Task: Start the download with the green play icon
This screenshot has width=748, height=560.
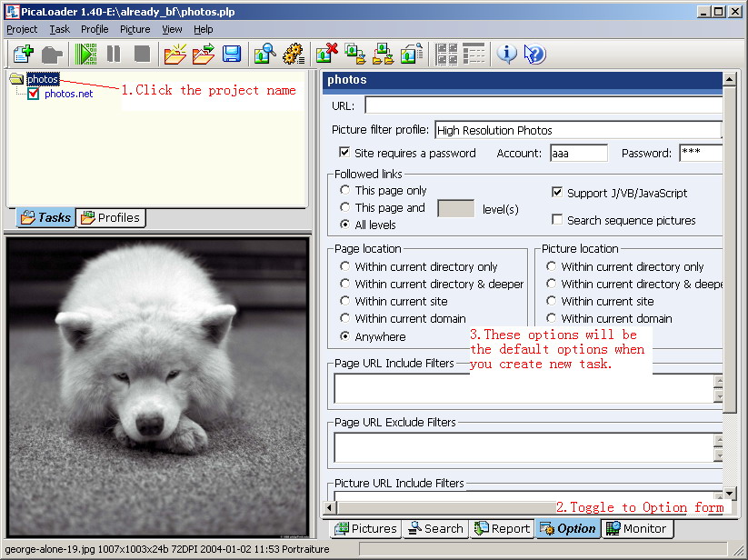Action: pyautogui.click(x=86, y=54)
